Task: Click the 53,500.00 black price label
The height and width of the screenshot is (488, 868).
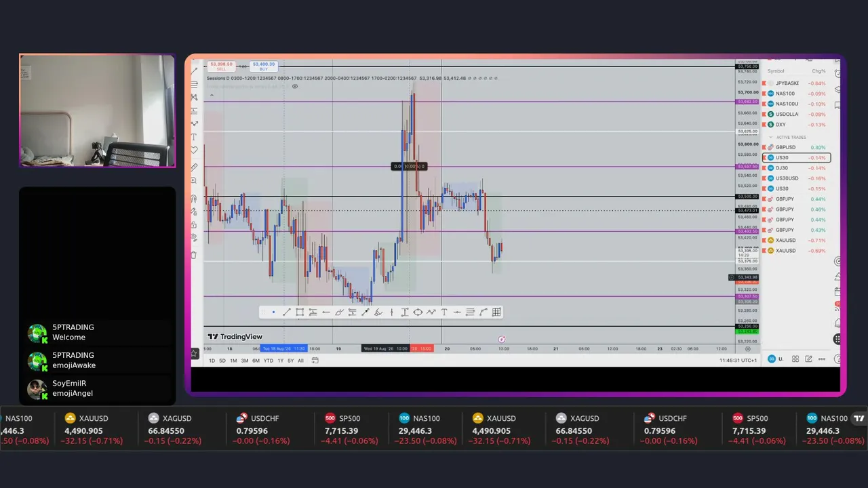Action: tap(747, 197)
